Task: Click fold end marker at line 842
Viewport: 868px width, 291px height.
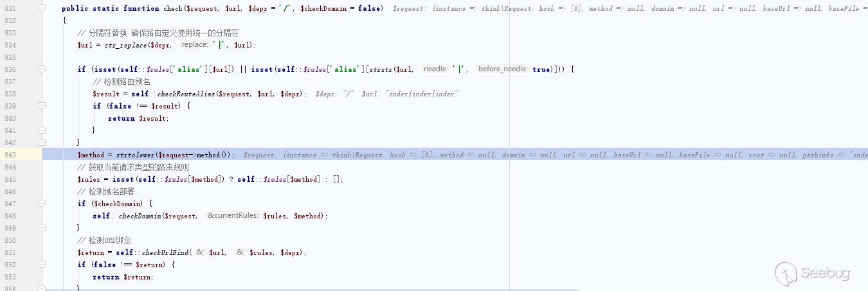Action: click(x=42, y=143)
